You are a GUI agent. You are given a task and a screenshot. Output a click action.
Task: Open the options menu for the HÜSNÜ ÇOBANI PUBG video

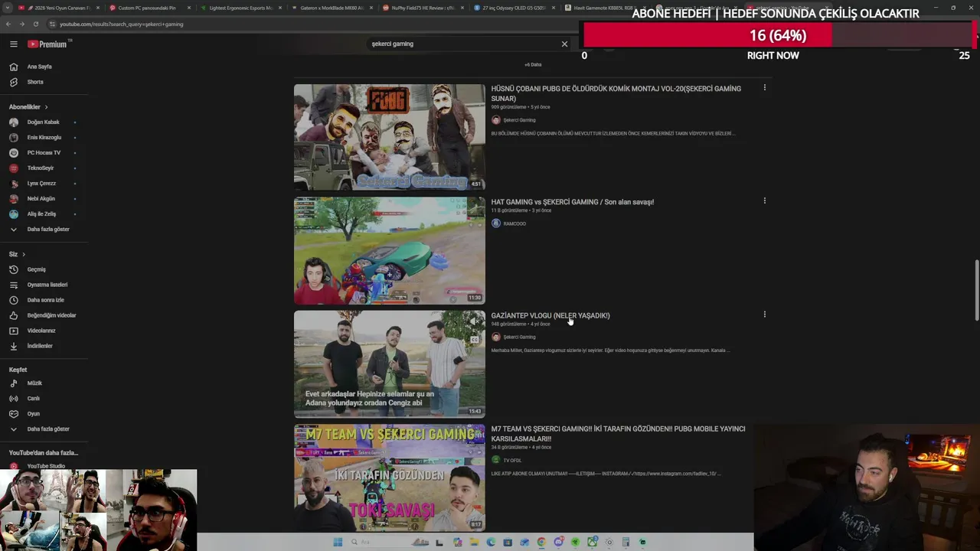click(x=764, y=87)
